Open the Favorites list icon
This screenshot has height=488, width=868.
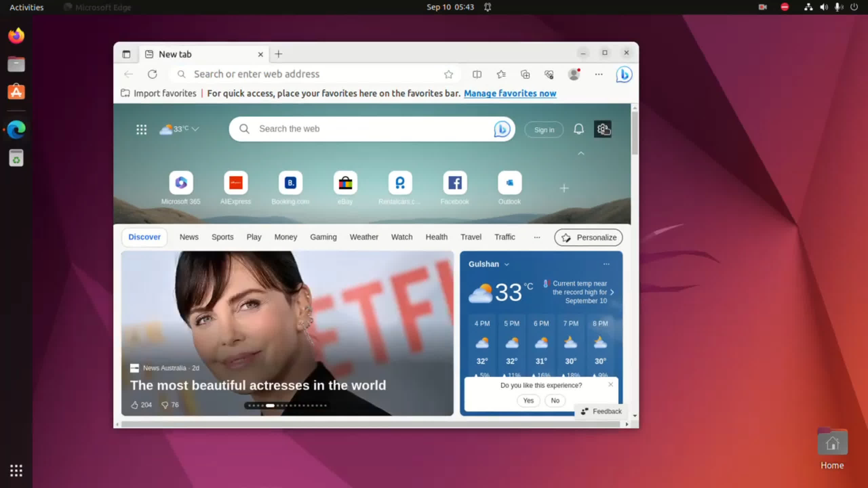click(x=501, y=74)
